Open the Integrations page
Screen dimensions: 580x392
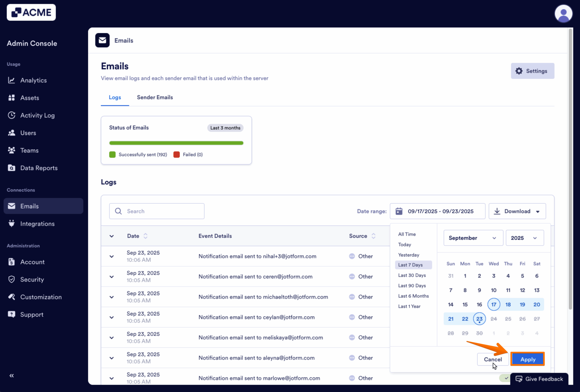pyautogui.click(x=37, y=224)
